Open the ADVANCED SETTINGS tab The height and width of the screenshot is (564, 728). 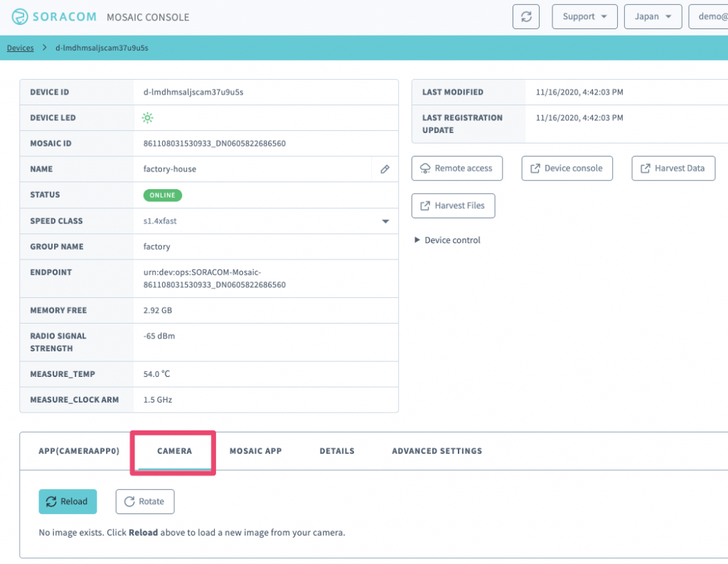tap(437, 451)
